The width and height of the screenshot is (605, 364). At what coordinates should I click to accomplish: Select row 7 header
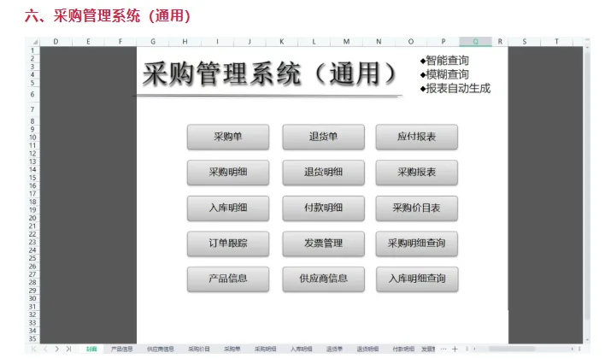pyautogui.click(x=32, y=109)
